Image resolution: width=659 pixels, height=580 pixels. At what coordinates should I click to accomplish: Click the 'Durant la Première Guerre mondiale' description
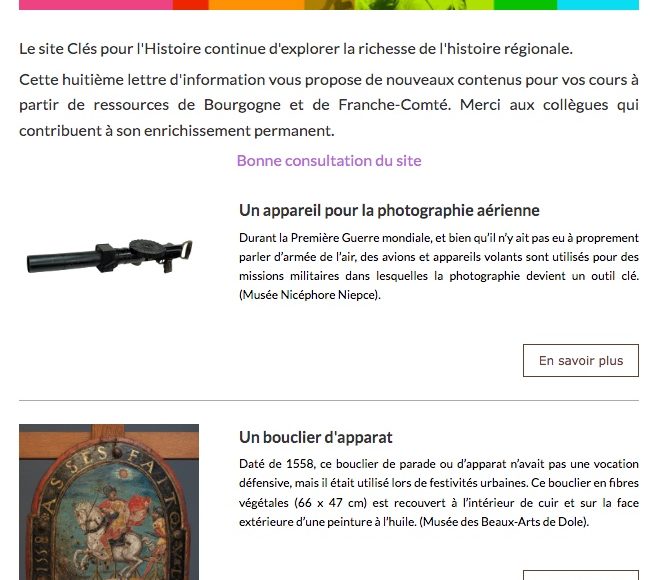click(439, 266)
